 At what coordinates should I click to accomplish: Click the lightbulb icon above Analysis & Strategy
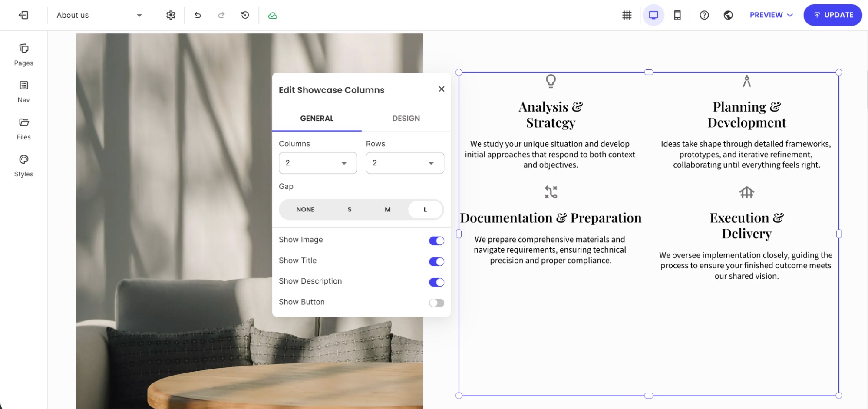[551, 81]
